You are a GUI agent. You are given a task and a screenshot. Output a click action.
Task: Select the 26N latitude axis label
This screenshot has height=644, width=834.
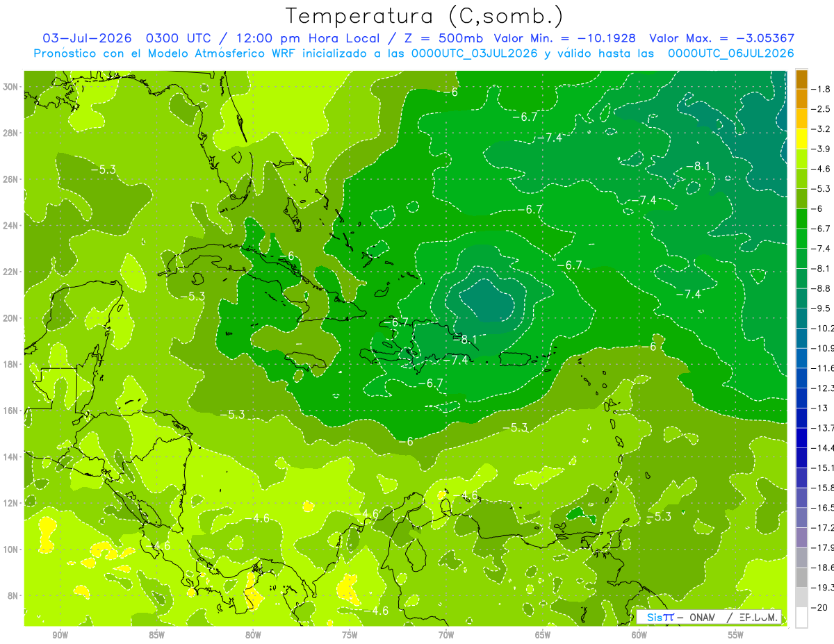(12, 179)
